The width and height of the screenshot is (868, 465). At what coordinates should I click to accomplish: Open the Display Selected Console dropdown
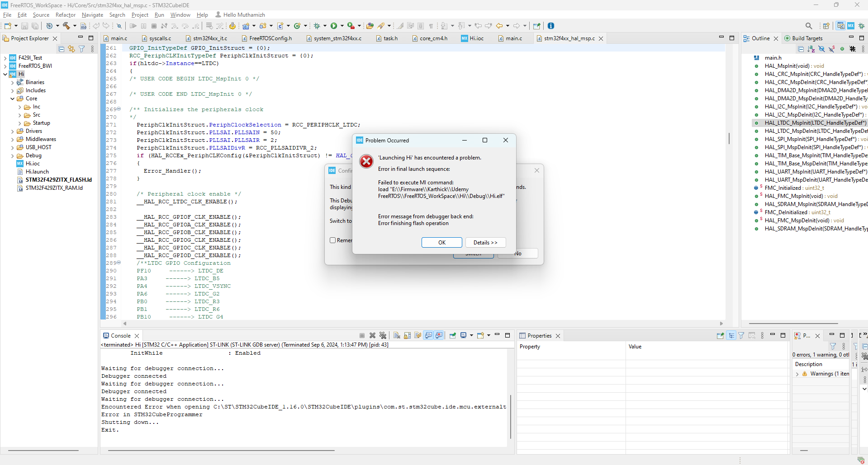click(x=472, y=335)
